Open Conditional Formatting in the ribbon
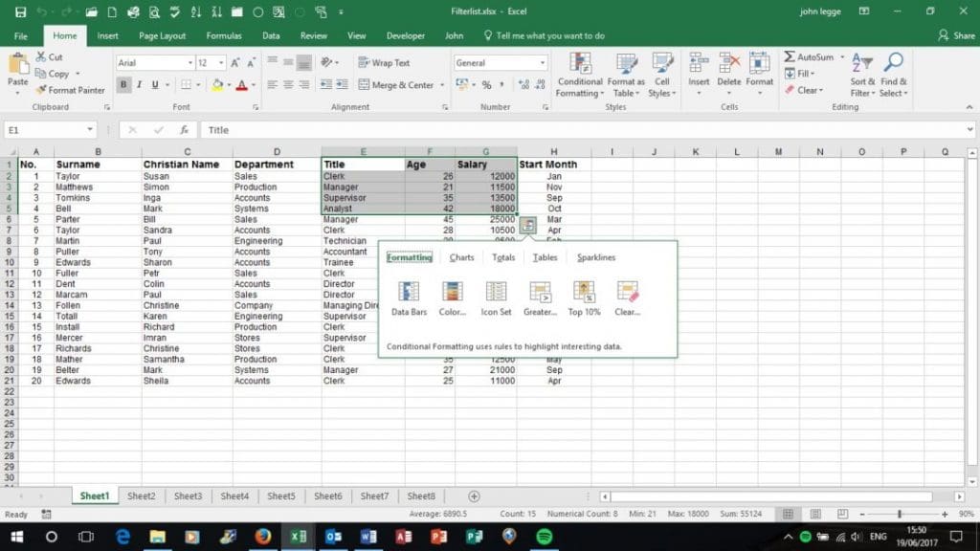Viewport: 980px width, 551px height. click(580, 77)
